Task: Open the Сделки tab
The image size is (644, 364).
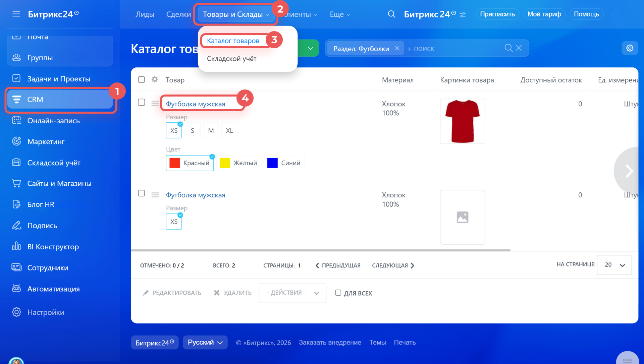Action: click(178, 14)
